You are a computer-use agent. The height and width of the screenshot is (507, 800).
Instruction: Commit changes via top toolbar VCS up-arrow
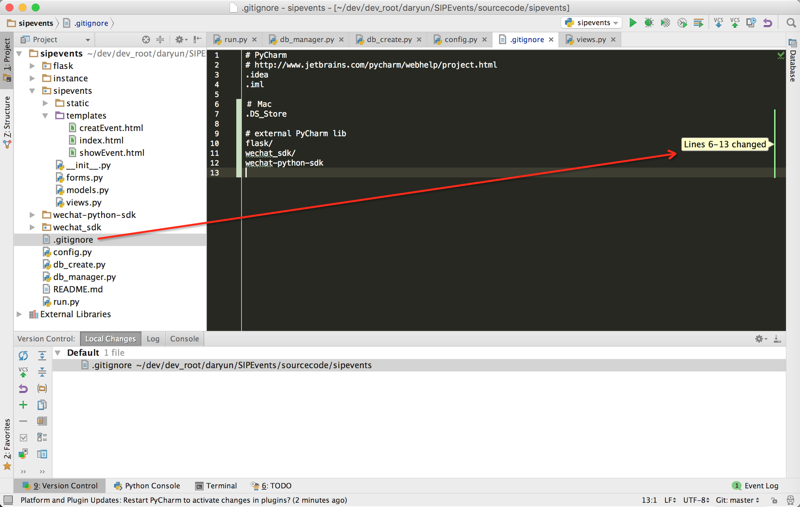[x=735, y=22]
